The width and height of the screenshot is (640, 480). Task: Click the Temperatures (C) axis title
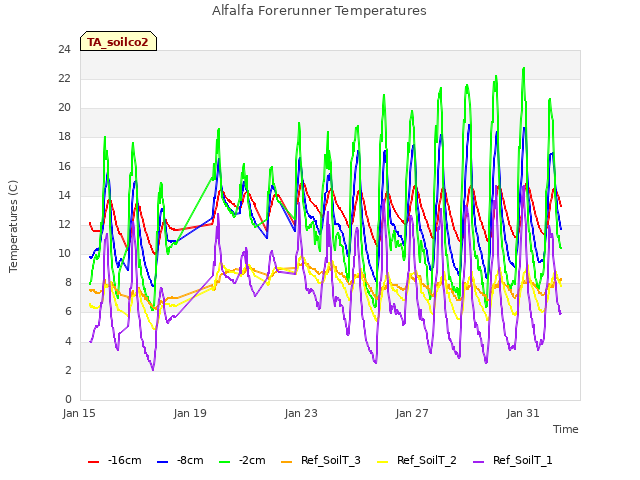coord(13,226)
